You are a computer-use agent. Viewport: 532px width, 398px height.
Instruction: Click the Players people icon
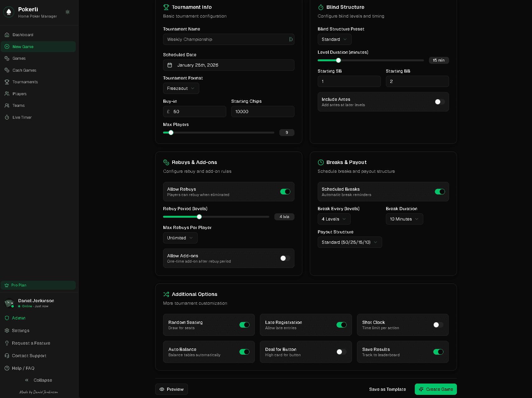7,94
